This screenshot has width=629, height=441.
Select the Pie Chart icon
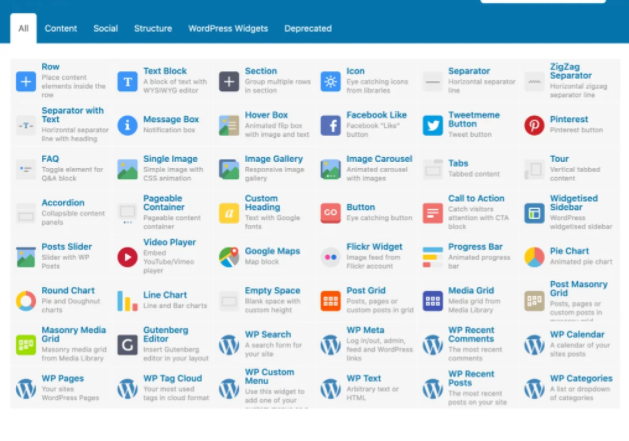pyautogui.click(x=534, y=257)
